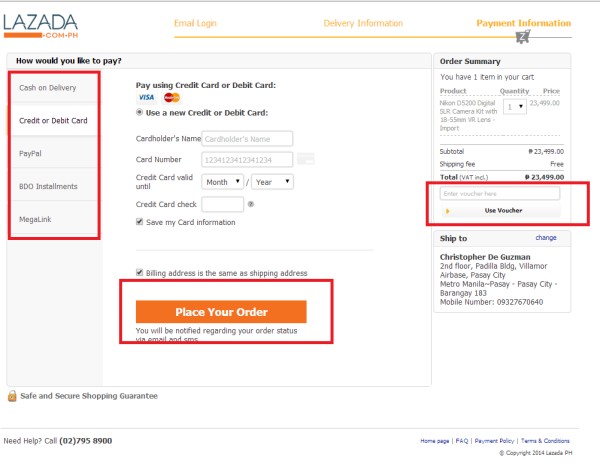Click the Visa card icon
The image size is (600, 465).
click(146, 97)
